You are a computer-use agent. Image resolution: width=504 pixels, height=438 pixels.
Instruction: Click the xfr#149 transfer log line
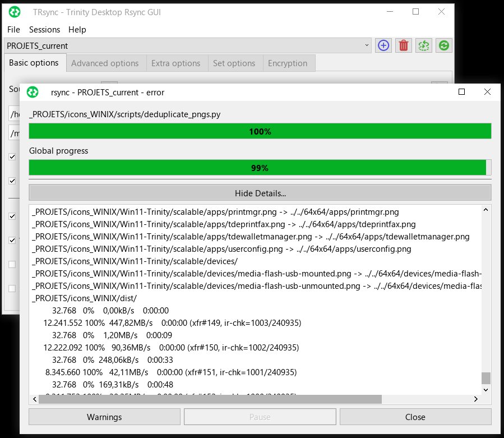[x=172, y=323]
